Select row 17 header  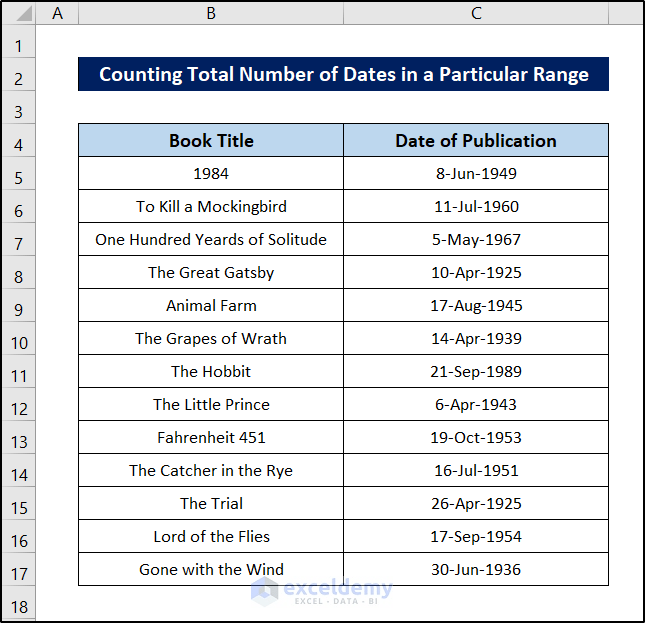[x=19, y=570]
